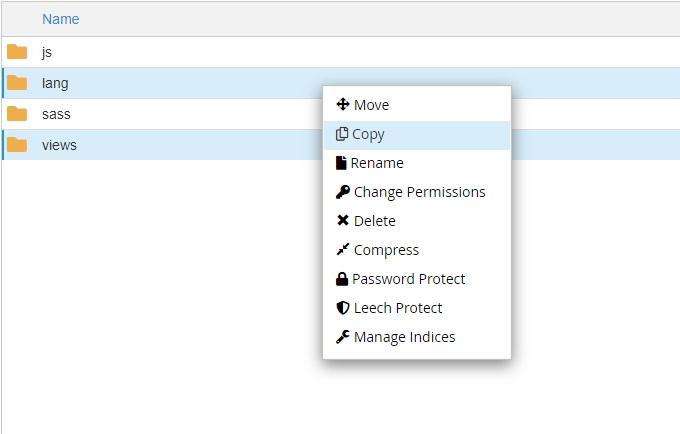Click the views folder icon
This screenshot has height=434, width=680.
[x=17, y=145]
